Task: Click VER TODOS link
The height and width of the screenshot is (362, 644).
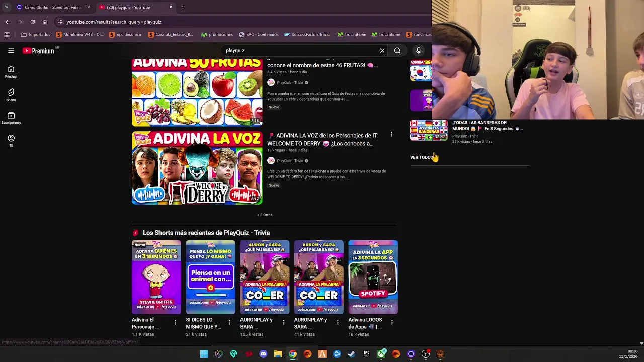Action: point(422,157)
